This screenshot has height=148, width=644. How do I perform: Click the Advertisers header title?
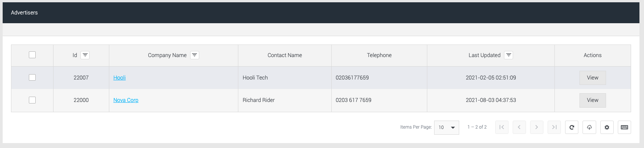[x=24, y=13]
